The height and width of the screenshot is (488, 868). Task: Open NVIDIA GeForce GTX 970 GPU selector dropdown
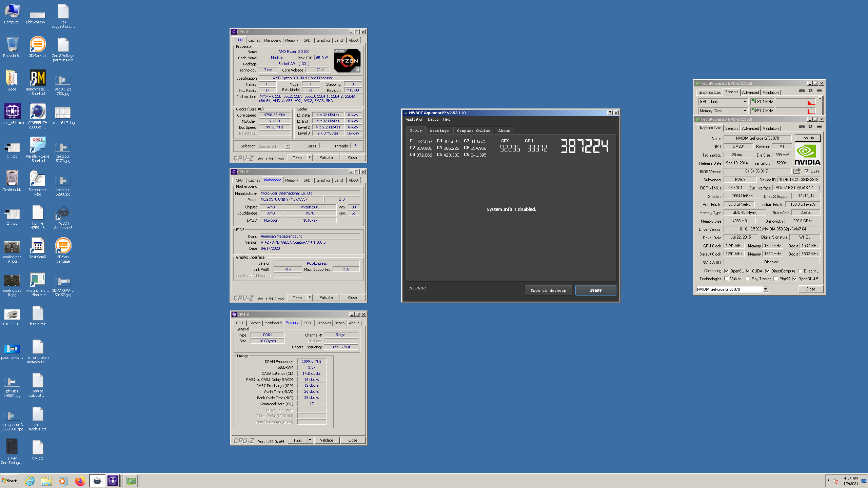[765, 289]
